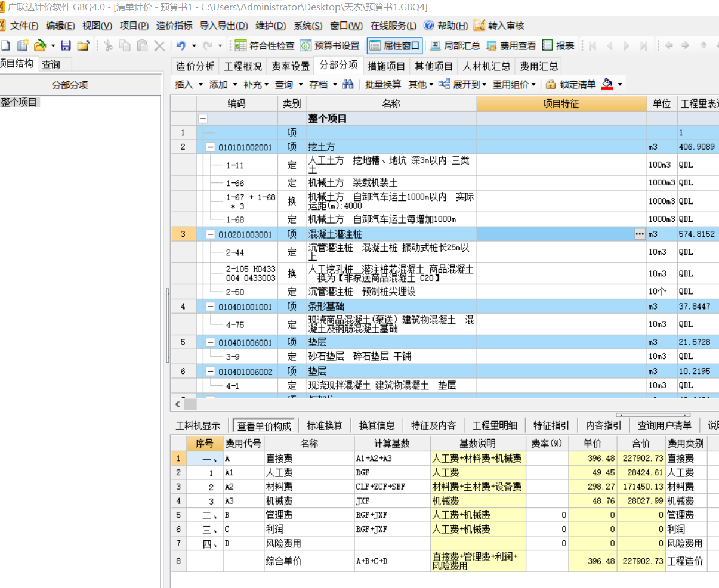
Task: Switch to 标准换算 tab
Action: pos(325,425)
